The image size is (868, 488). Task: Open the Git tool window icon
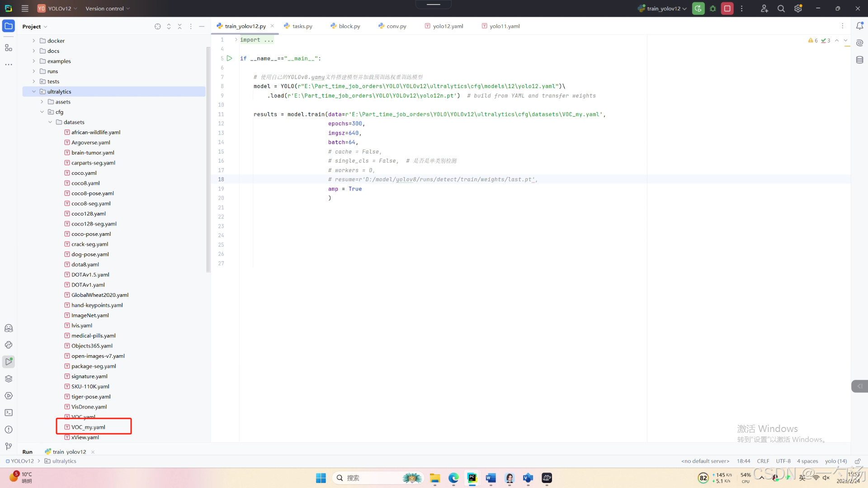(x=9, y=446)
